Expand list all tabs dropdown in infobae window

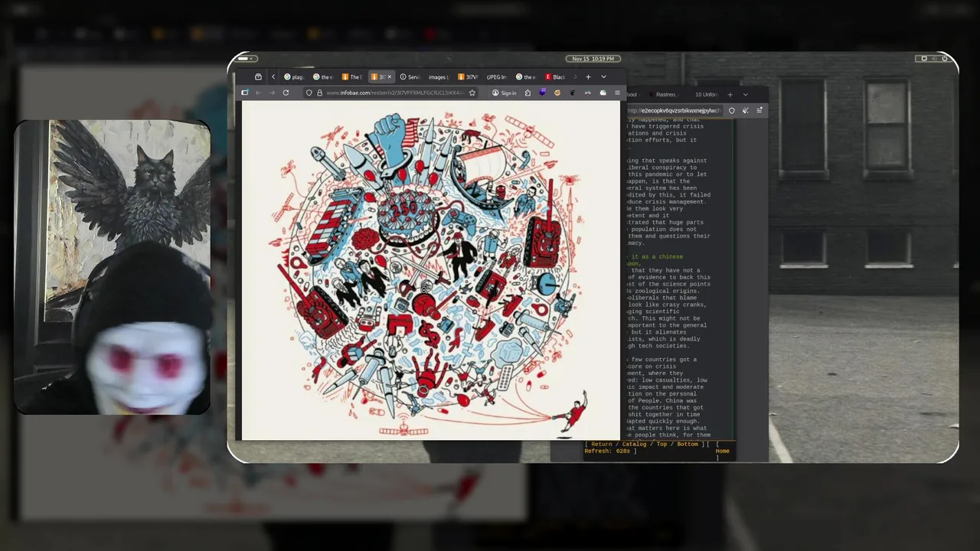[x=603, y=77]
